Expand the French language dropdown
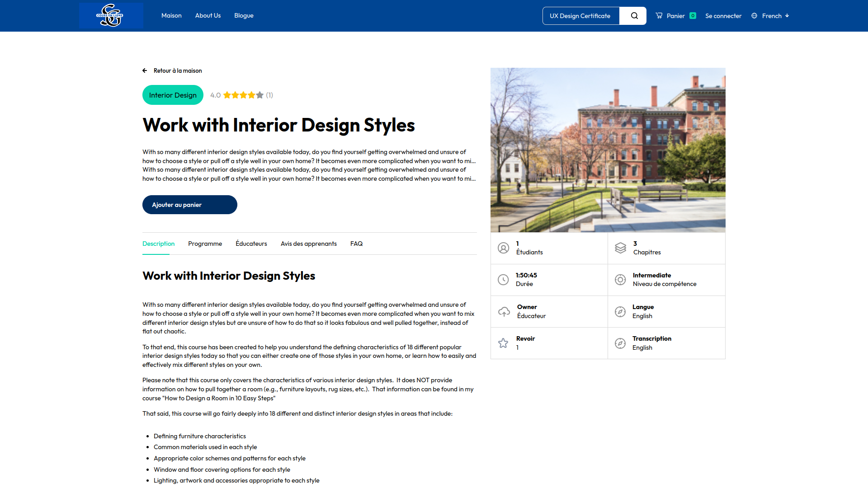Screen dimensions: 868x488 [776, 16]
